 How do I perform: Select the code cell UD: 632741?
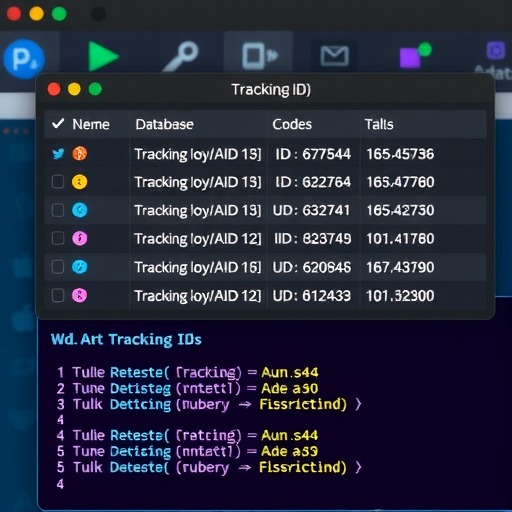pos(311,210)
